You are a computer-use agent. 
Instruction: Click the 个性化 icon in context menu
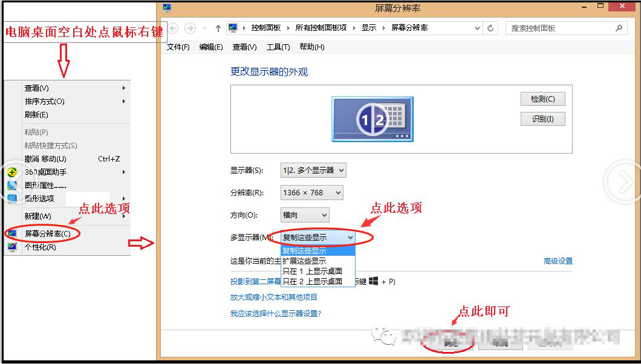[12, 247]
